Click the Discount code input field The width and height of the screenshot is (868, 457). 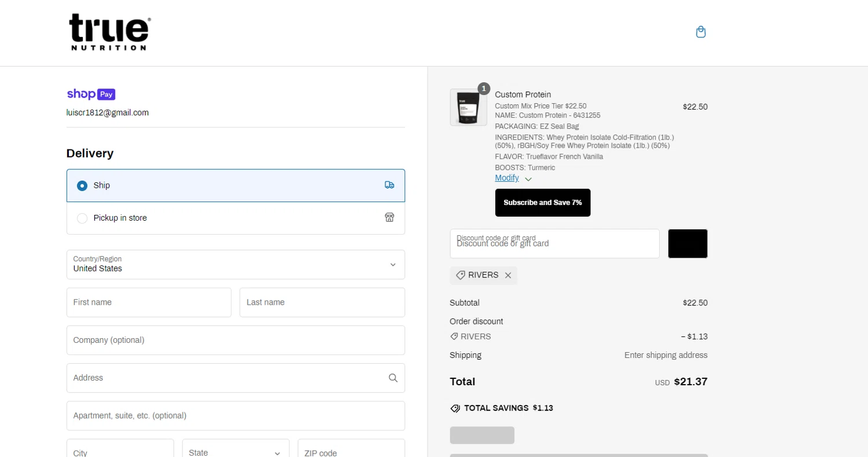pos(554,244)
